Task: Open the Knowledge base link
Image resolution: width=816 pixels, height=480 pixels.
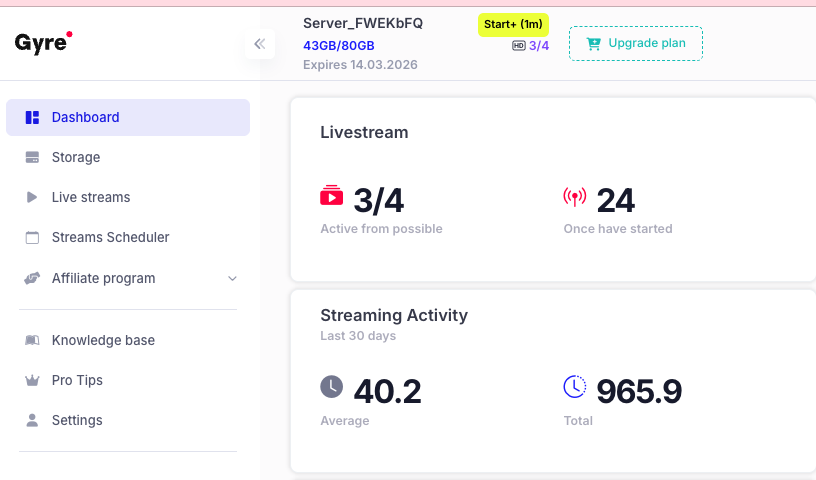Action: 103,340
